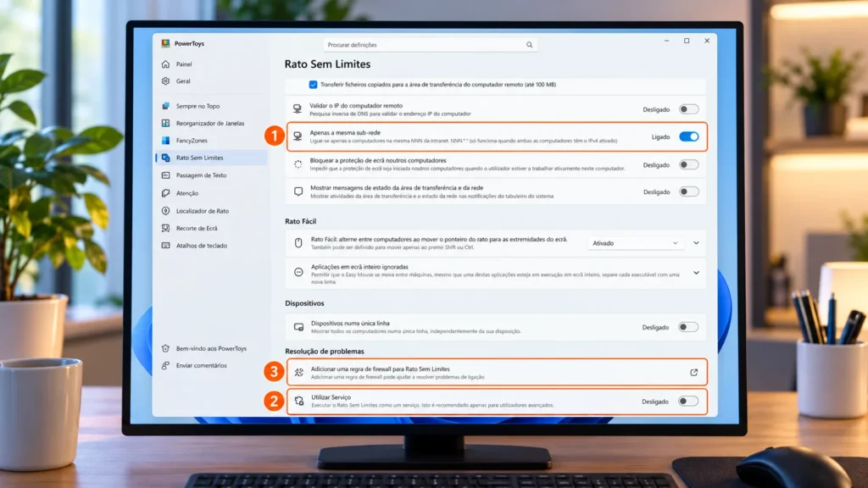The width and height of the screenshot is (868, 488).
Task: Click the Procurar definições search field
Action: [x=430, y=45]
